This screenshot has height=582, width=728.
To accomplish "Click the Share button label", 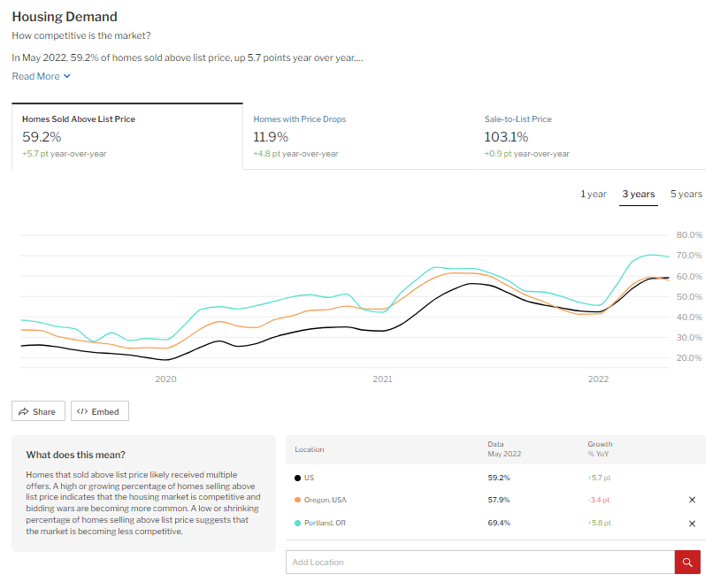I will coord(43,411).
